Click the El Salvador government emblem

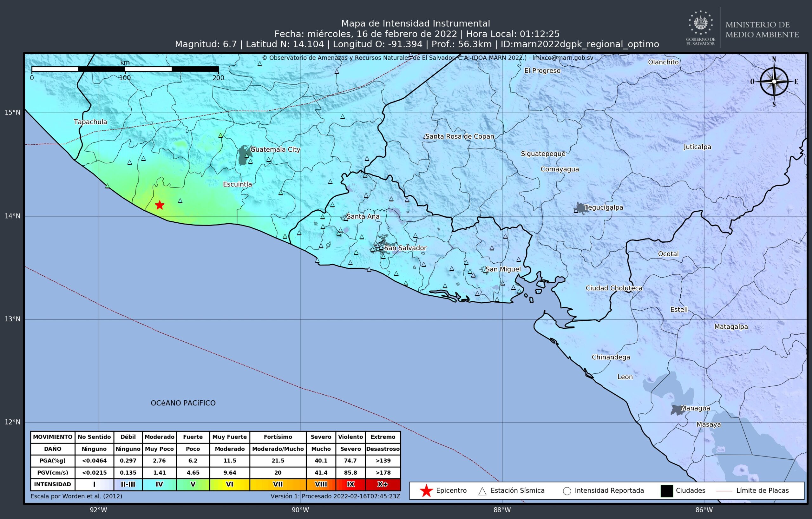click(x=700, y=23)
